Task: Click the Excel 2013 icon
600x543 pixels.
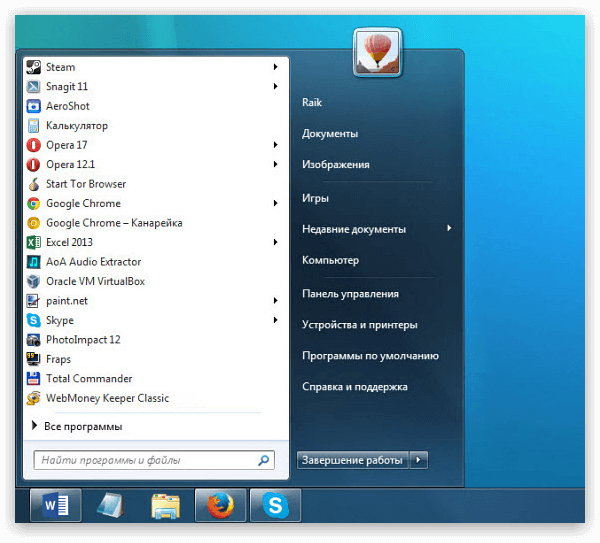Action: pyautogui.click(x=34, y=243)
